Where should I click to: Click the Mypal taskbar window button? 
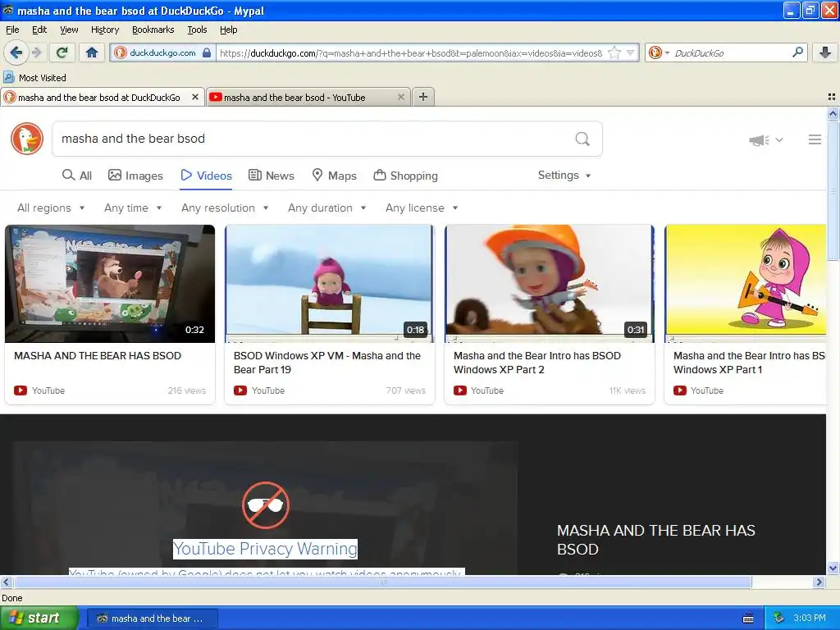(152, 619)
